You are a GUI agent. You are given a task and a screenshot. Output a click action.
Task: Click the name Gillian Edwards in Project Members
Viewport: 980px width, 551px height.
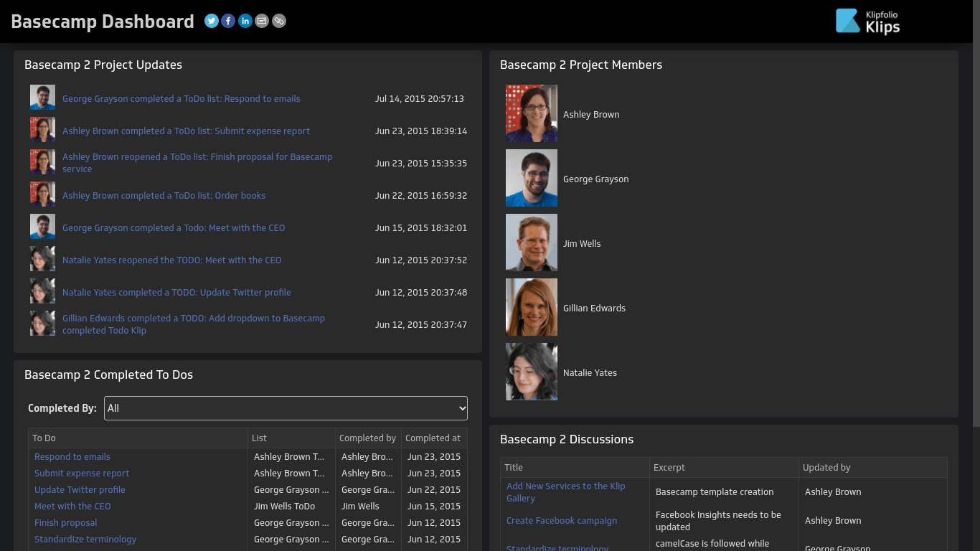[x=594, y=309]
